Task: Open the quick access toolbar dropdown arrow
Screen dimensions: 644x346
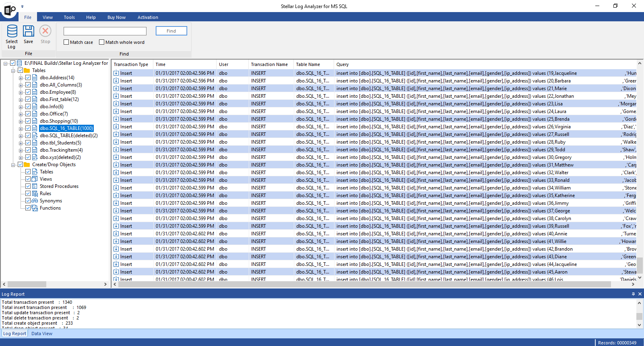Action: coord(22,6)
